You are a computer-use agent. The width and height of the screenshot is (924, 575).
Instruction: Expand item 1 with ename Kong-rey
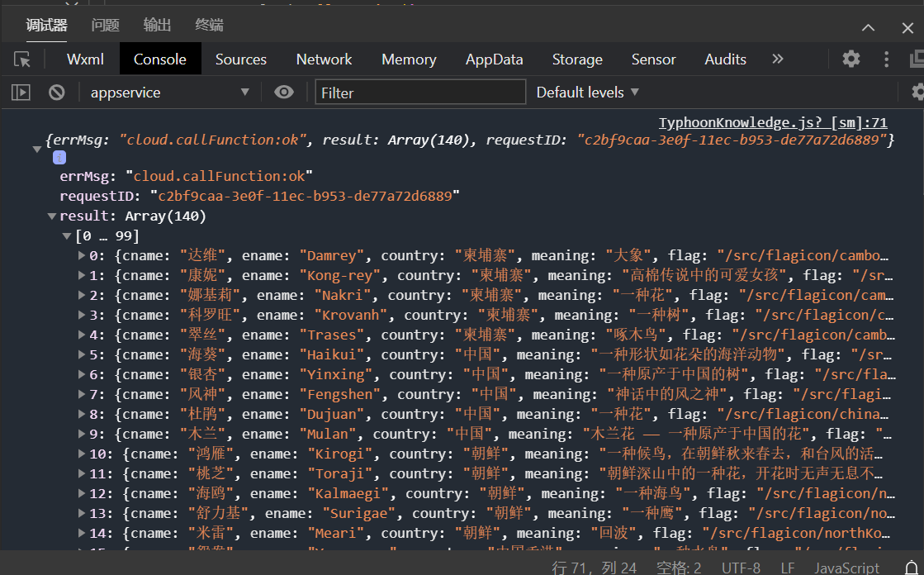point(82,276)
